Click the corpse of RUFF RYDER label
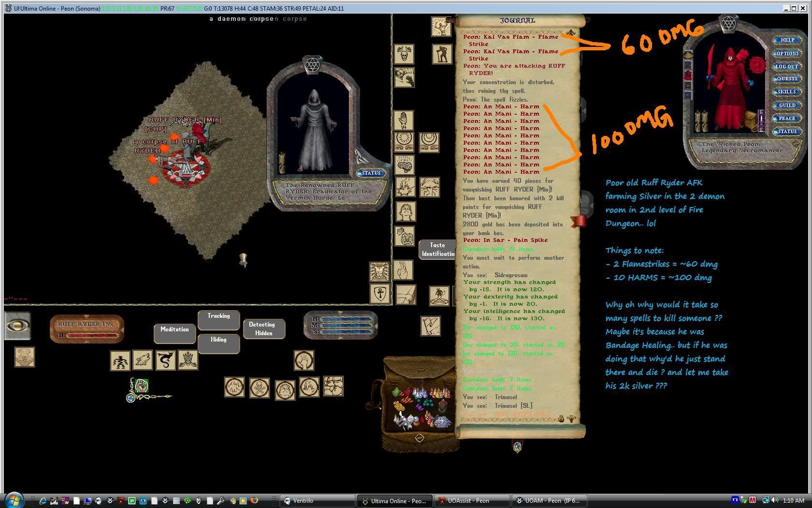 (168, 146)
